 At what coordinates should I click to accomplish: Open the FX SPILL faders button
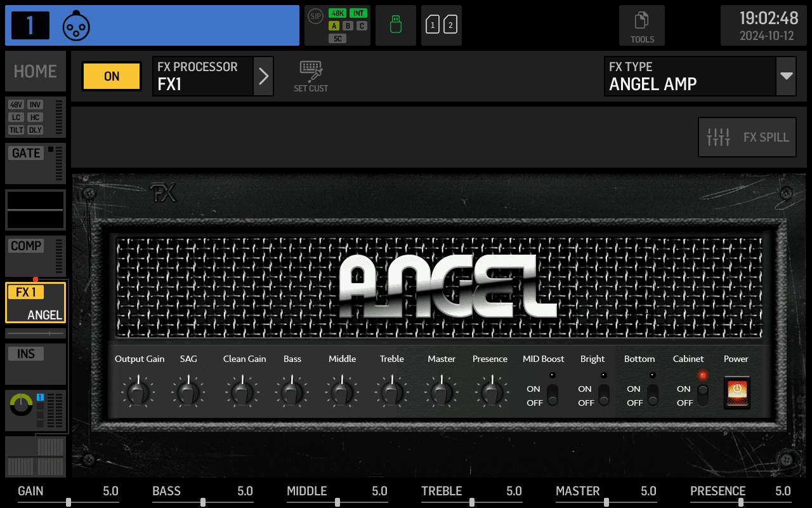[747, 137]
